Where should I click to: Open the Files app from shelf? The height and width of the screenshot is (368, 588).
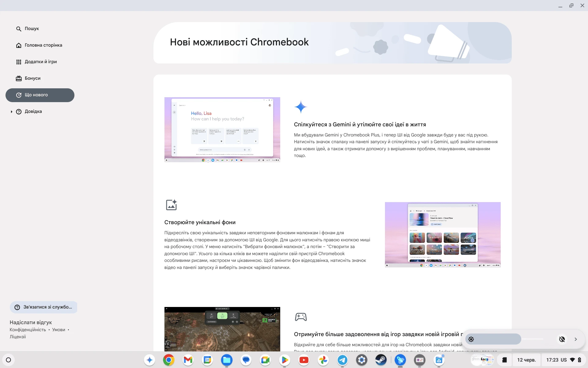point(227,360)
